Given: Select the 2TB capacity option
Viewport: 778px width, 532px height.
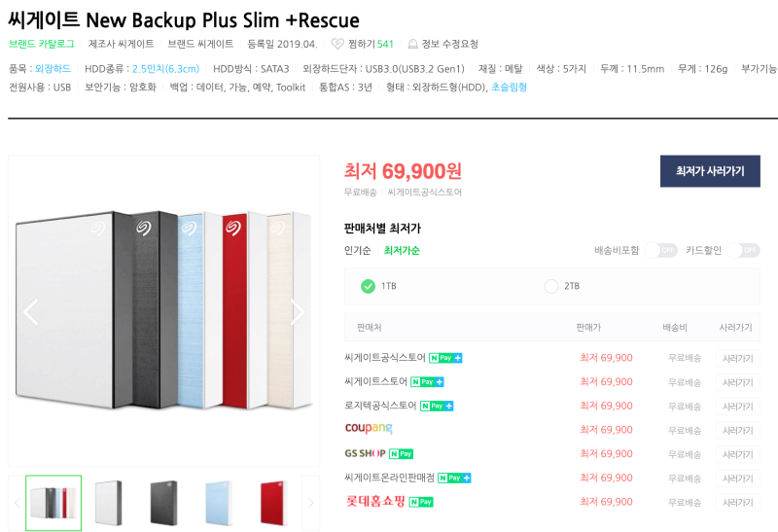Looking at the screenshot, I should (x=551, y=286).
